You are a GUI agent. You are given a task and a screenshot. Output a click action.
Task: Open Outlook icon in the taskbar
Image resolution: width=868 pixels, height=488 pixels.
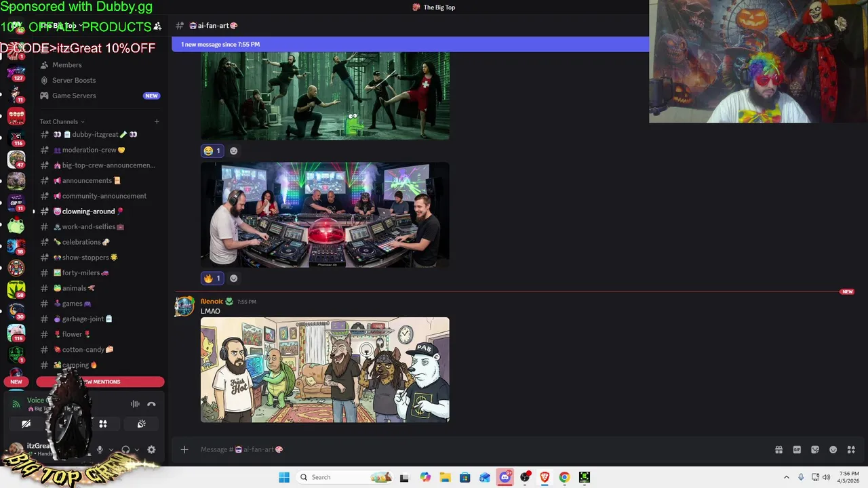[485, 477]
